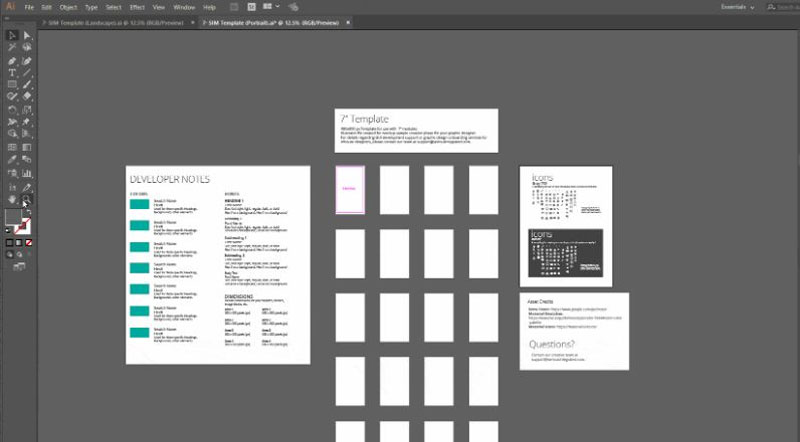Choose the Blend tool
The height and width of the screenshot is (442, 800).
(x=27, y=160)
